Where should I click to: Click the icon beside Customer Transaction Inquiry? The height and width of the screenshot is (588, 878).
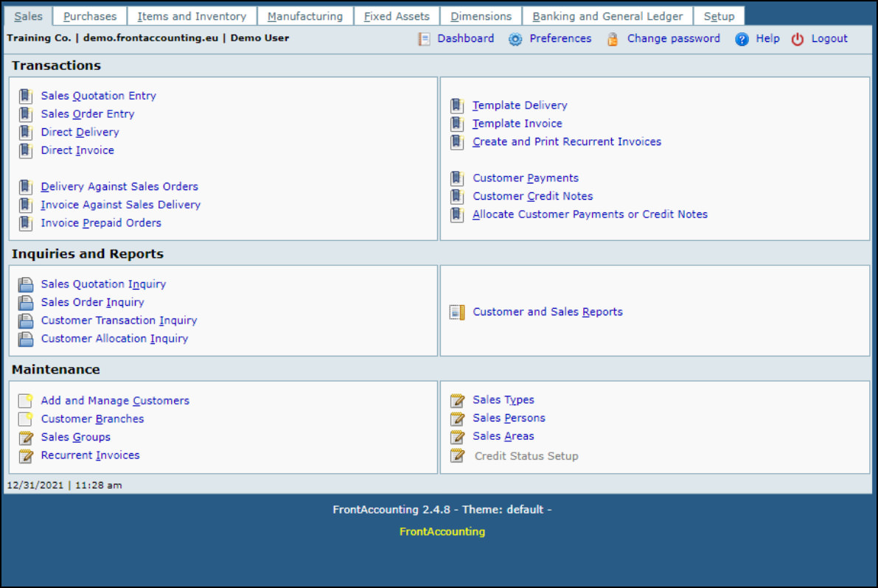click(x=26, y=321)
